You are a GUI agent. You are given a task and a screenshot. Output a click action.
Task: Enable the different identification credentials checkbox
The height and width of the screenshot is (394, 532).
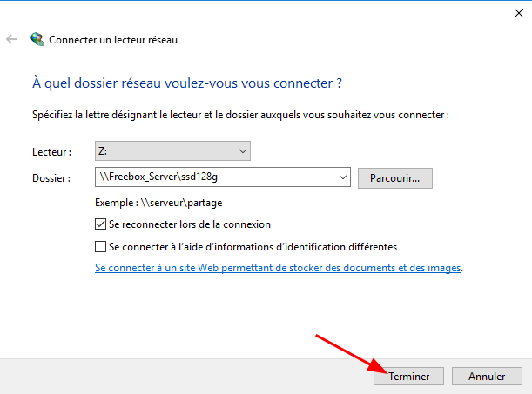coord(102,247)
